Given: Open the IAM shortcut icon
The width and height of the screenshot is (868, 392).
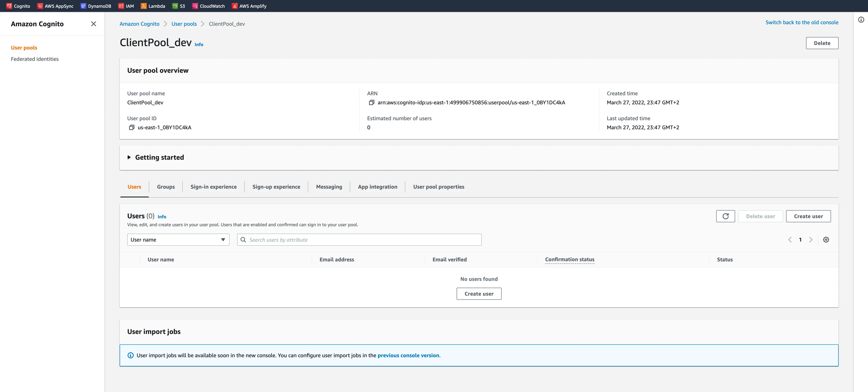Looking at the screenshot, I should coord(121,6).
